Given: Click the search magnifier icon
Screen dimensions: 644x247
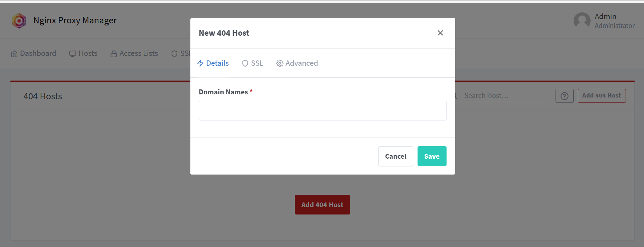Looking at the screenshot, I should (454, 95).
